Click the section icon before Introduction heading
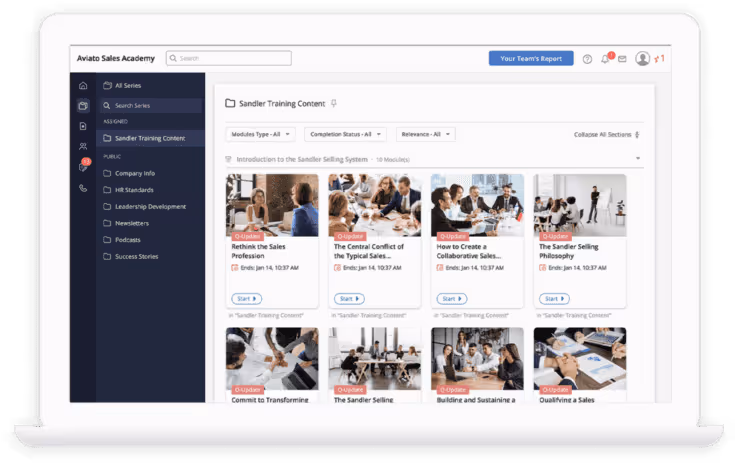This screenshot has height=463, width=735. pos(228,159)
